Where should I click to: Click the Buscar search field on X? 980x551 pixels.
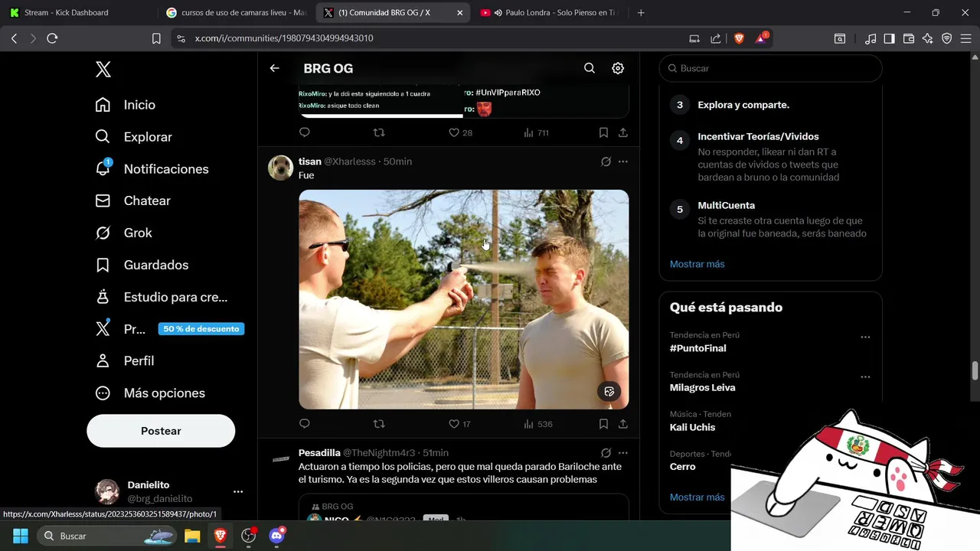[770, 68]
